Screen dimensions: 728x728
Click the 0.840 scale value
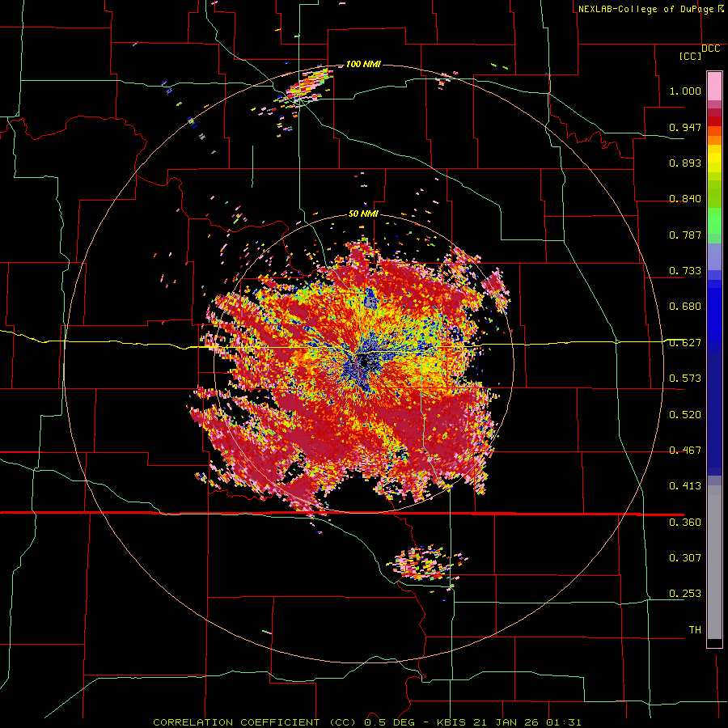[685, 199]
